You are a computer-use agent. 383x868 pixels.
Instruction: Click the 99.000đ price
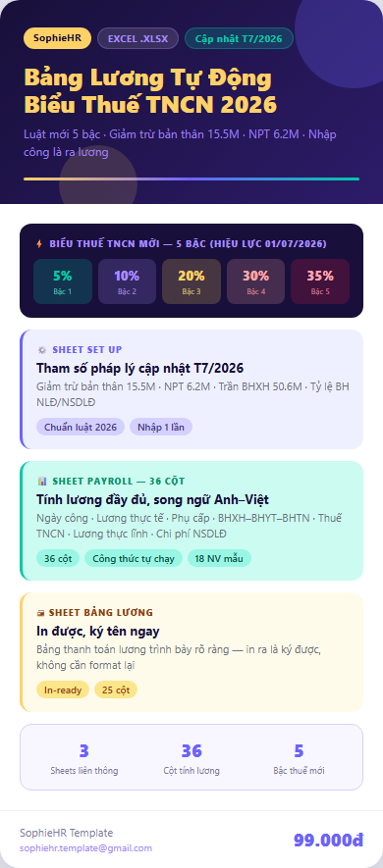pyautogui.click(x=328, y=840)
